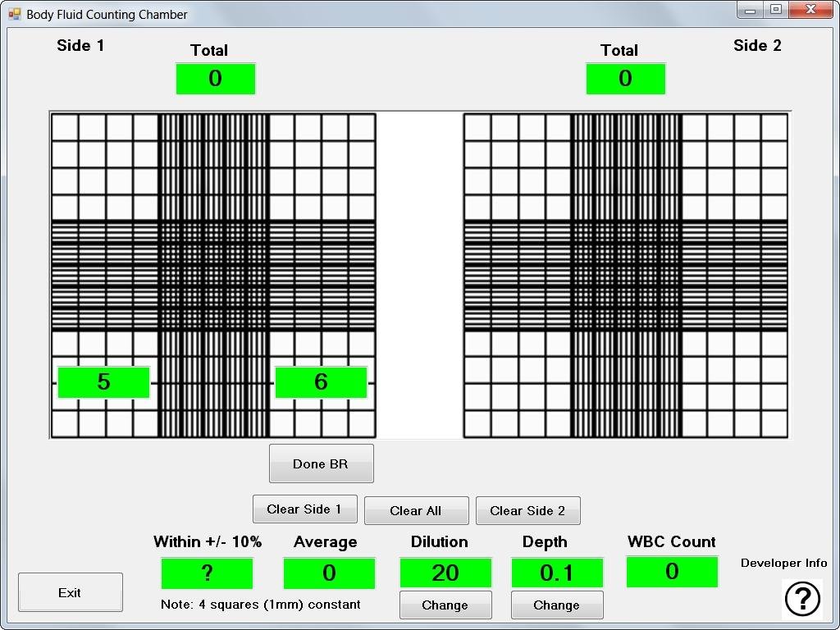The width and height of the screenshot is (840, 630).
Task: Click the Done BR button
Action: point(321,463)
